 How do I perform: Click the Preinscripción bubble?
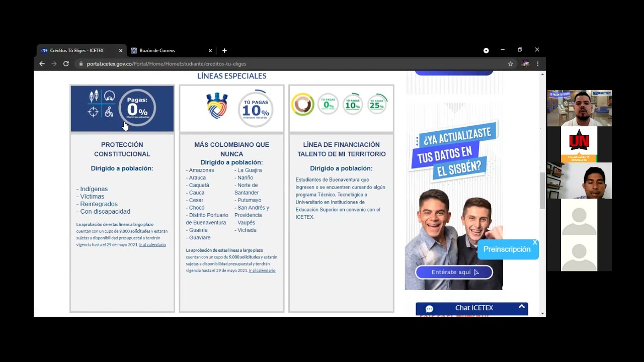[507, 249]
